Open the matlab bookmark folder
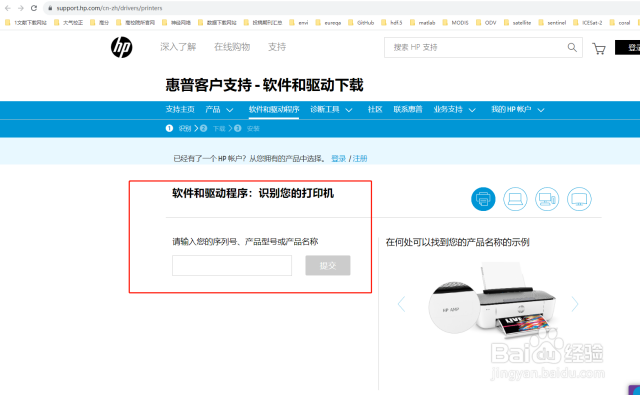Viewport: 640px width, 395px height. pyautogui.click(x=422, y=23)
